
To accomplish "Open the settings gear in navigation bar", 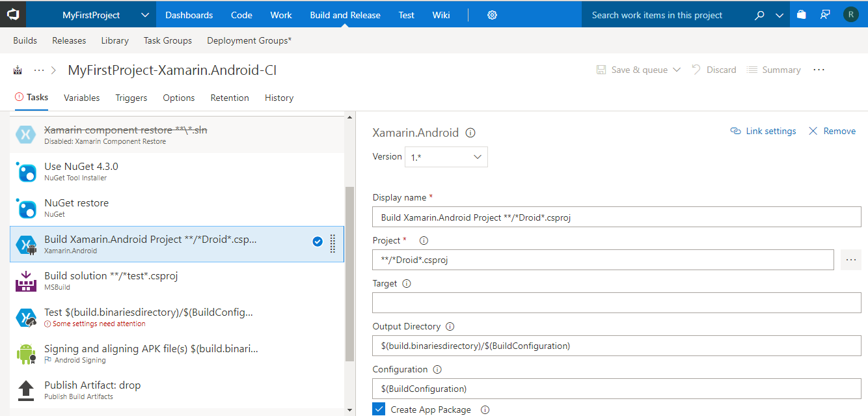I will [492, 15].
